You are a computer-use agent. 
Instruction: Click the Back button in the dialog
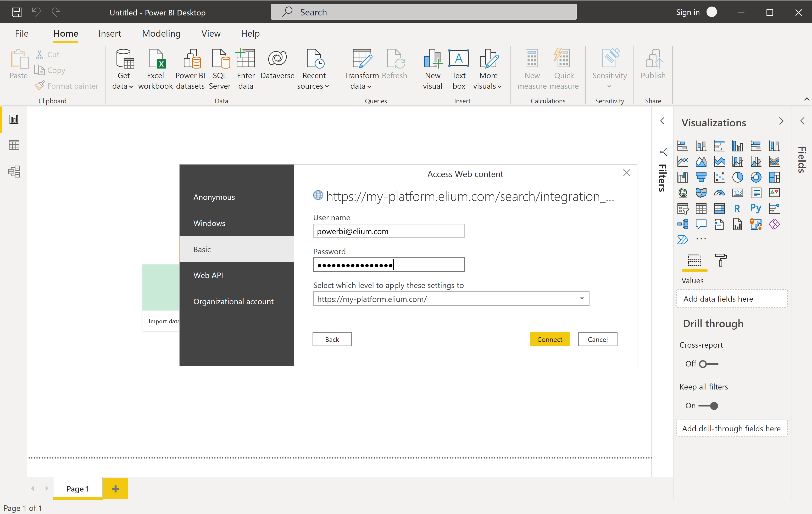point(332,339)
